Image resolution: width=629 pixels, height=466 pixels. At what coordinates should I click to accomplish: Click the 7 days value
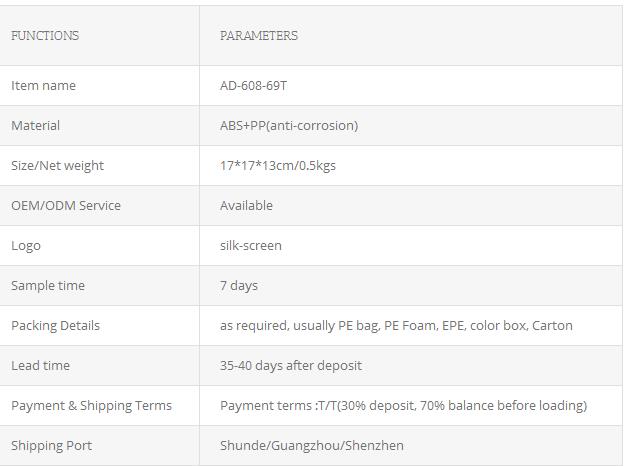point(239,286)
